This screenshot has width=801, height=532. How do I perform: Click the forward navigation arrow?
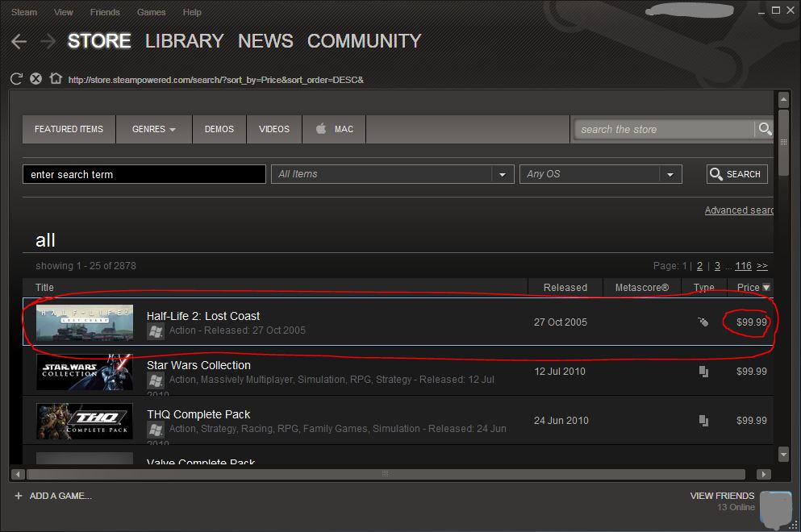(x=47, y=41)
